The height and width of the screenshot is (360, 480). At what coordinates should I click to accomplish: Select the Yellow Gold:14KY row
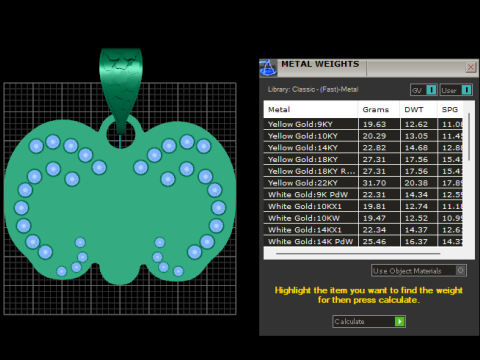tap(363, 148)
